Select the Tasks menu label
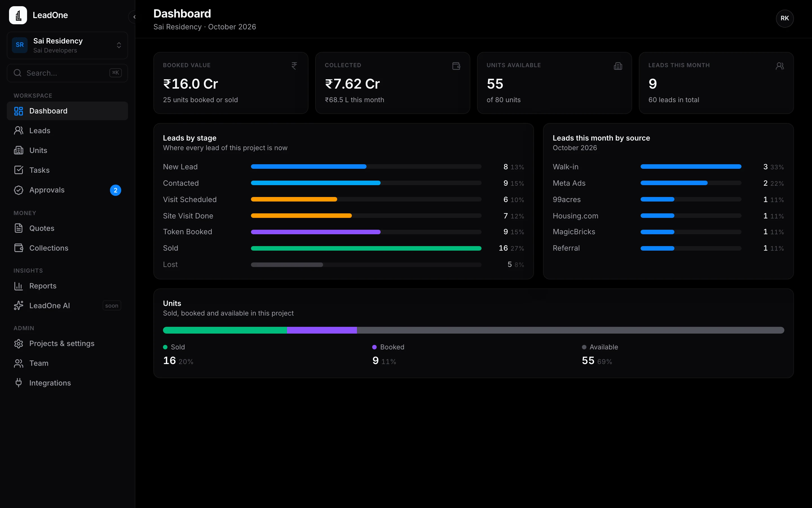Screen dimensions: 812x508 (x=39, y=170)
